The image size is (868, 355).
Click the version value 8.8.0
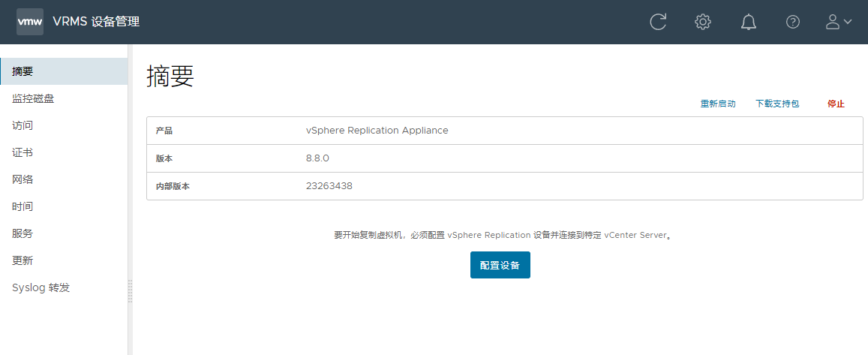pyautogui.click(x=318, y=158)
